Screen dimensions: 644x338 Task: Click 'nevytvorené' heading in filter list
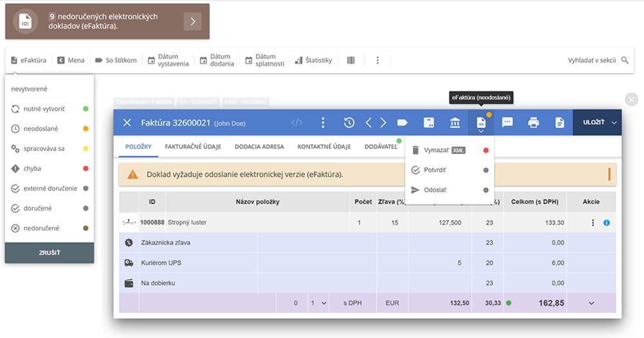click(x=29, y=89)
